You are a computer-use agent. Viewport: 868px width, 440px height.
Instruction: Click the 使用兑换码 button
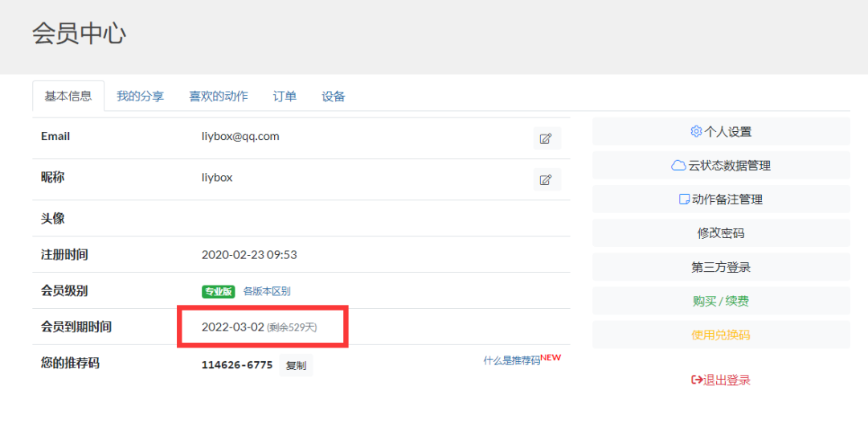point(721,335)
